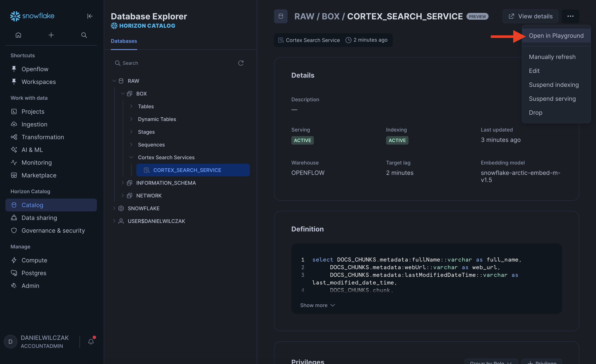Open AI & ML in the sidebar

coord(32,150)
